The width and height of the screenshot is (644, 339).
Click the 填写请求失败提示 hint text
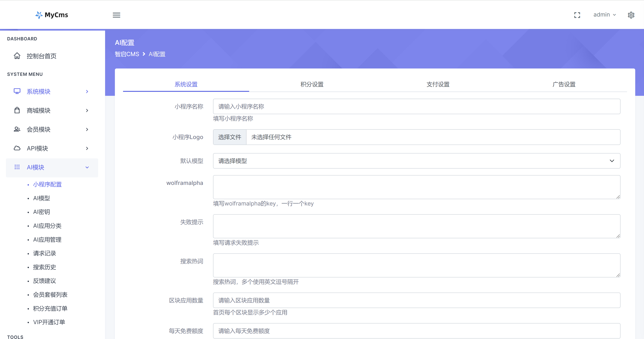(236, 243)
